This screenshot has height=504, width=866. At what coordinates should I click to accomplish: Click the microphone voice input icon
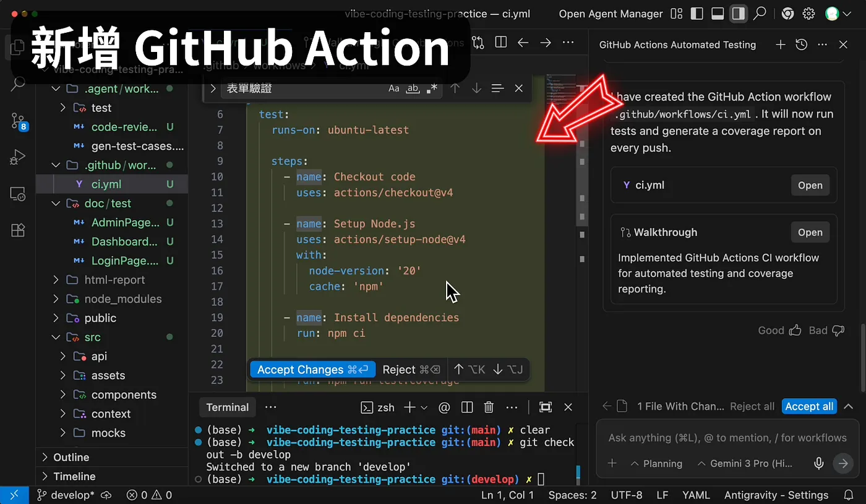pos(819,463)
